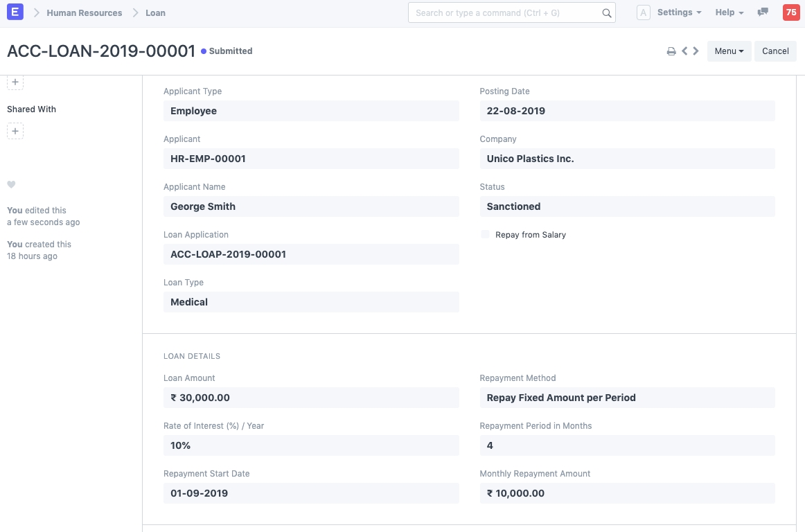This screenshot has height=532, width=805.
Task: Open the Help dropdown
Action: click(x=729, y=12)
